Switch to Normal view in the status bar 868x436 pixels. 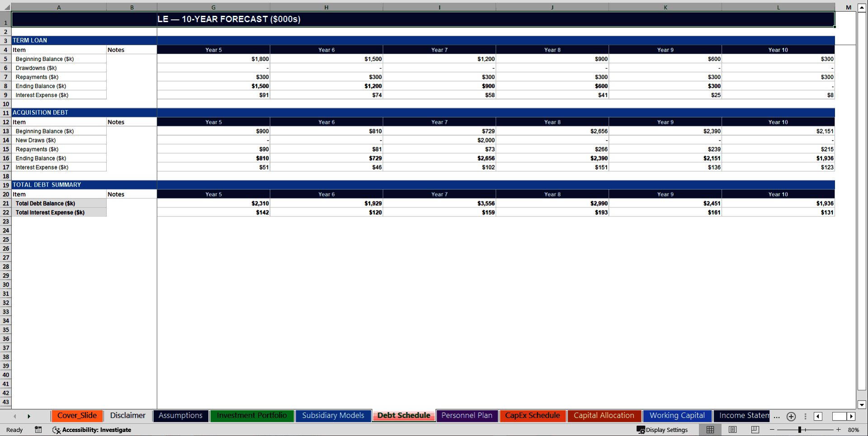710,430
